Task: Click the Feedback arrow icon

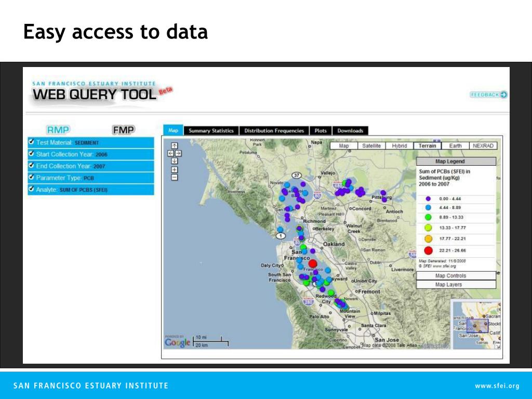Action: [504, 95]
